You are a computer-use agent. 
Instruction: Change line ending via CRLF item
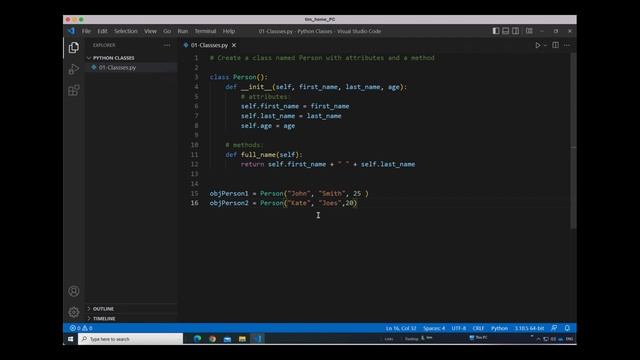pos(478,328)
